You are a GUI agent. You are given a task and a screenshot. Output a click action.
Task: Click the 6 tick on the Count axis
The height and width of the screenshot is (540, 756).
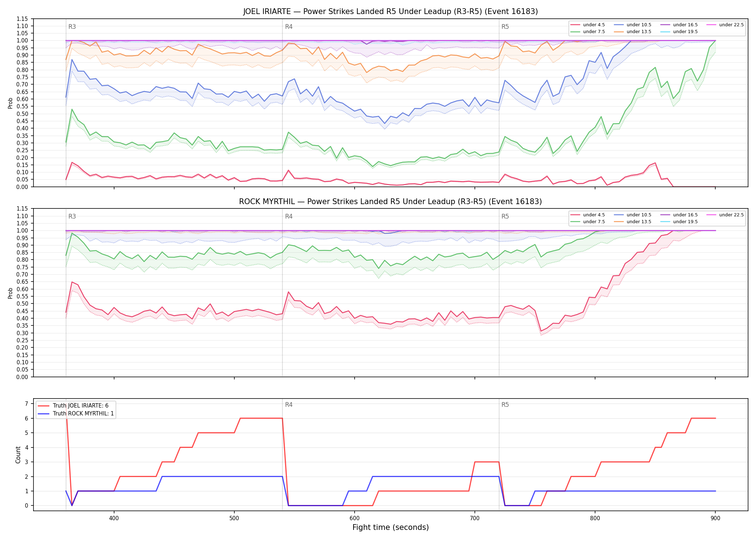(x=26, y=418)
